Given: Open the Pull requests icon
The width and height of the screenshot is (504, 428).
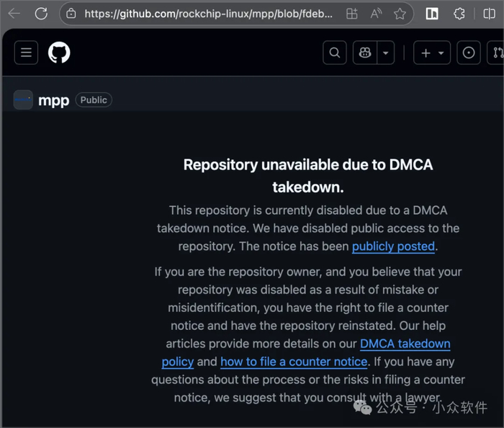Looking at the screenshot, I should 496,53.
